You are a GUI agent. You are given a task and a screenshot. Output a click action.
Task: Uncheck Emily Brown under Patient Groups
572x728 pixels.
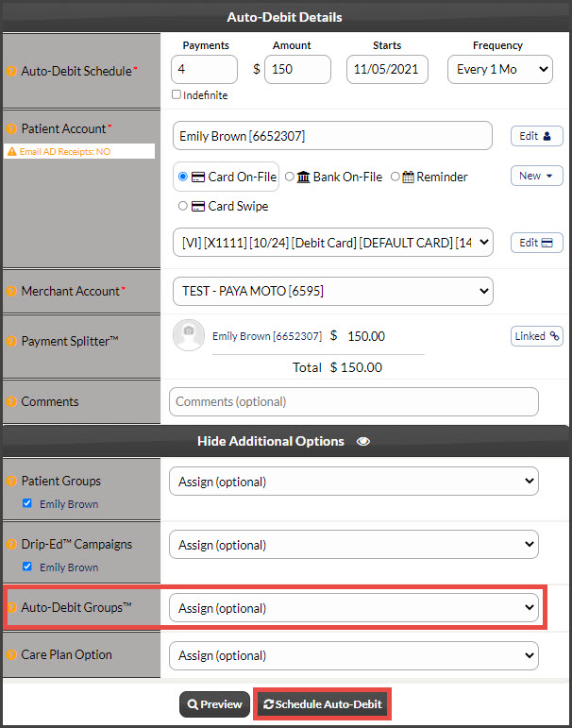pyautogui.click(x=27, y=503)
